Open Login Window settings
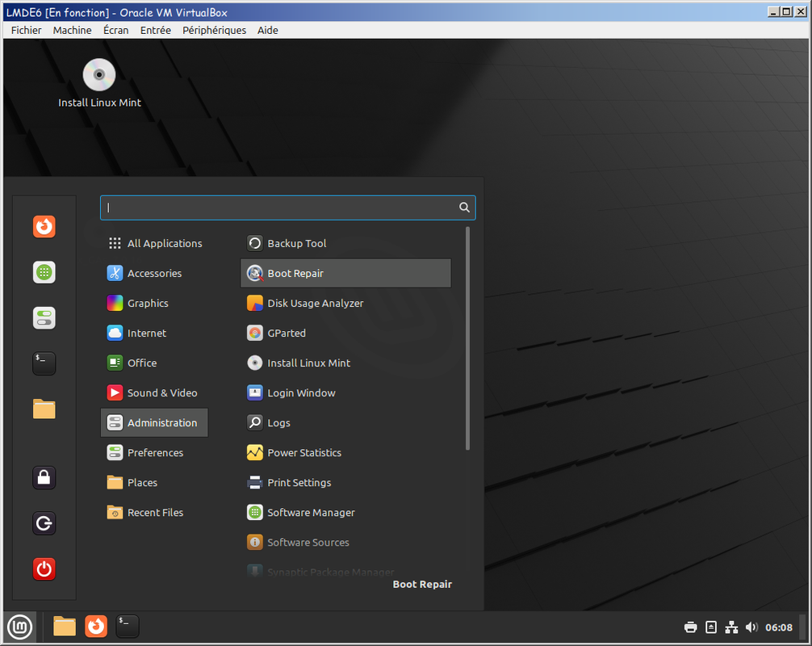The width and height of the screenshot is (812, 646). [x=346, y=392]
